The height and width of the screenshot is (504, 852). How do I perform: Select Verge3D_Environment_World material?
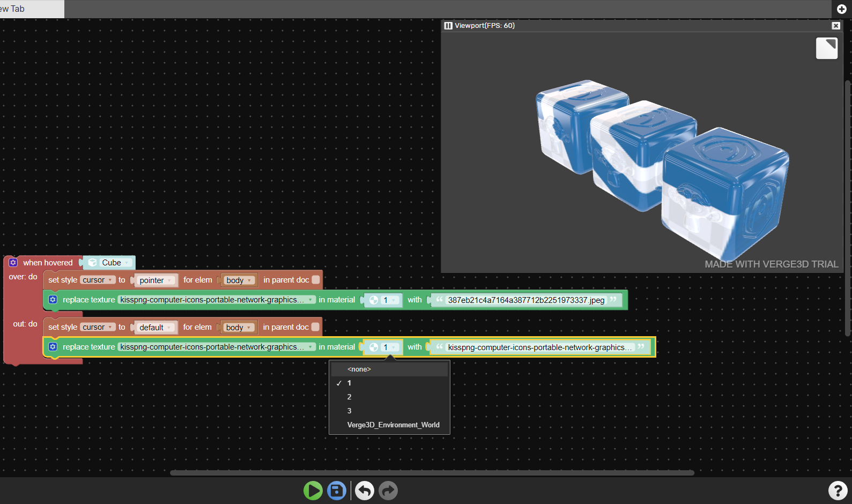[389, 425]
